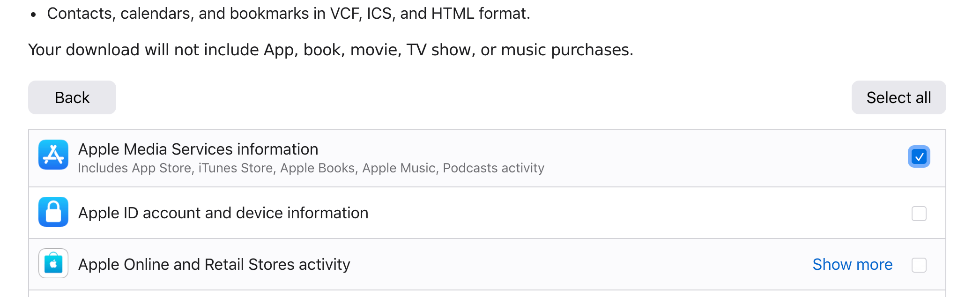Click 'HTML format' in the bullet line
The height and width of the screenshot is (297, 980).
480,14
